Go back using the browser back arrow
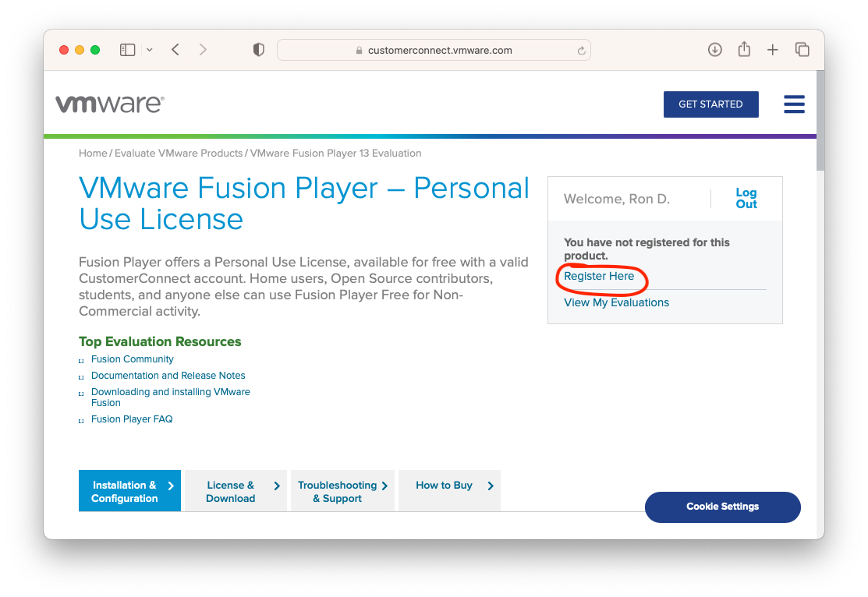 175,50
